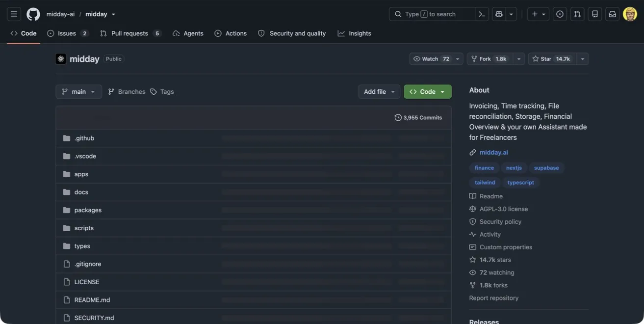Open notifications inbox icon
Viewport: 644px width, 324px height.
613,14
